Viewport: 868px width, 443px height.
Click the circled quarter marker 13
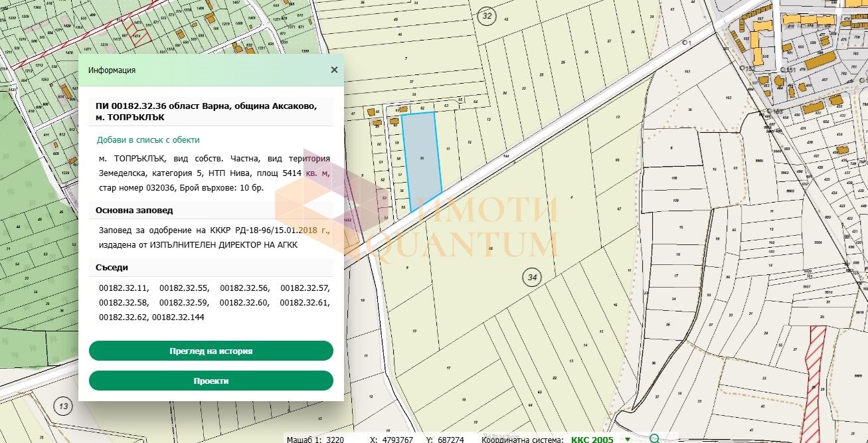click(63, 406)
